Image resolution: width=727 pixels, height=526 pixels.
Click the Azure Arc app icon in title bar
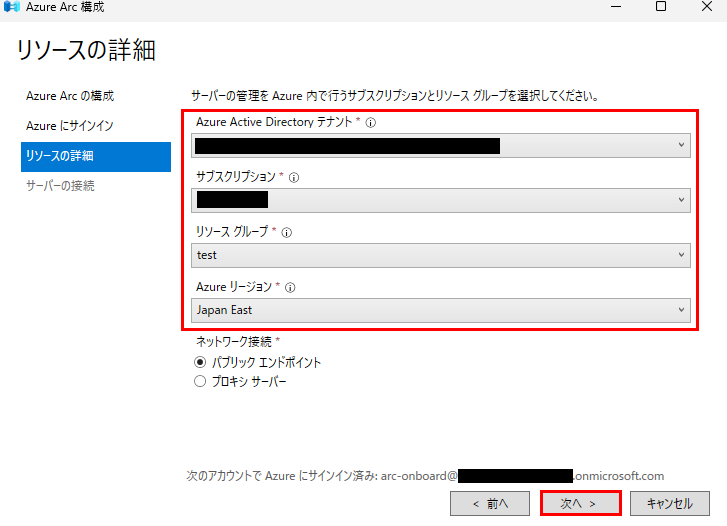click(x=11, y=6)
